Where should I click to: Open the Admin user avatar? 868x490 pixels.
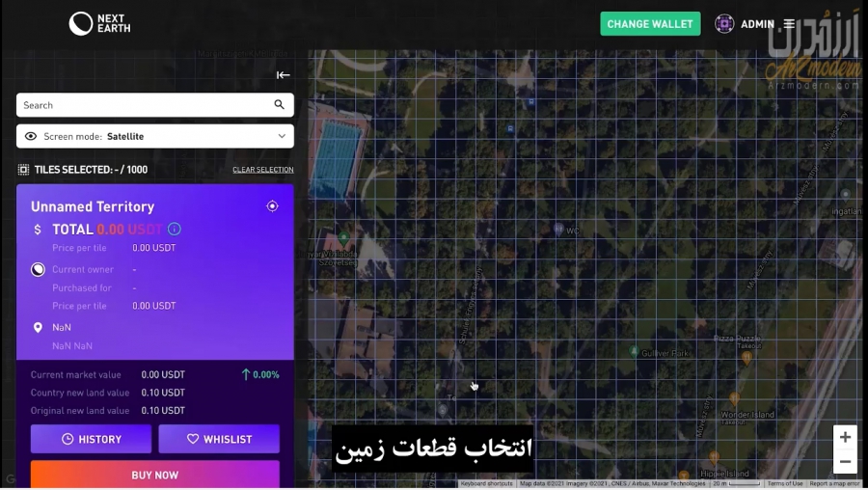(724, 24)
